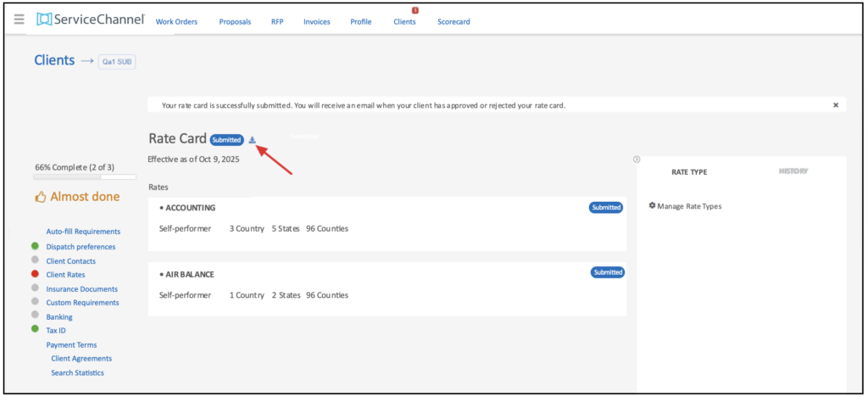Viewport: 868px width, 397px height.
Task: Open the Work Orders menu
Action: click(x=176, y=22)
